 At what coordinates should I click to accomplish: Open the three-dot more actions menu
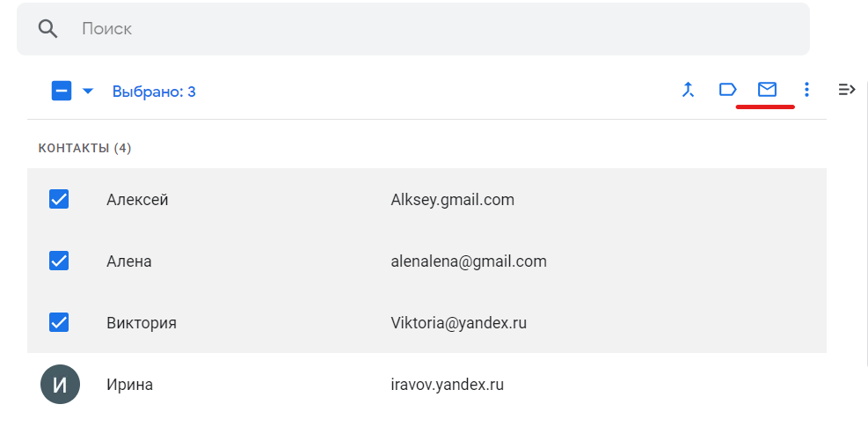coord(806,90)
